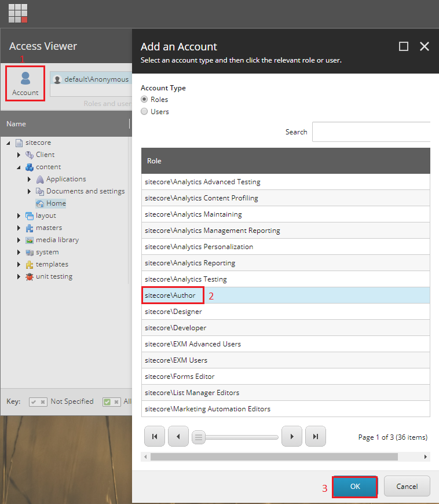Click the media library picture icon

point(30,240)
